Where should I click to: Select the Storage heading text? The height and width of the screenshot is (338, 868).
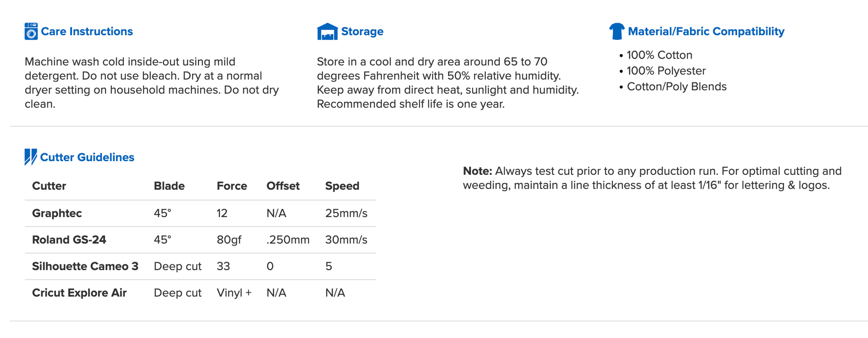pos(362,31)
